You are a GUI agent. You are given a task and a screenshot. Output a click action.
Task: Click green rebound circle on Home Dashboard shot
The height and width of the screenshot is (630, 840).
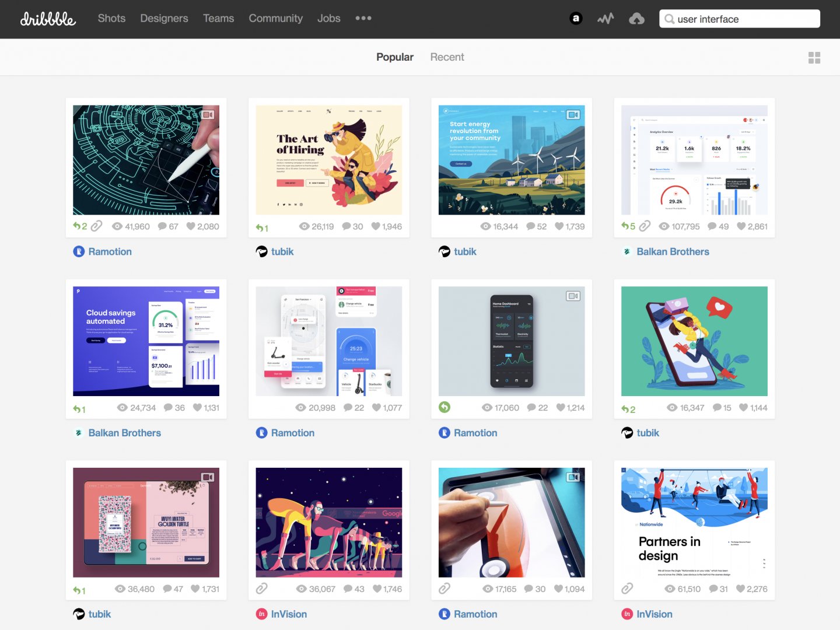pyautogui.click(x=444, y=407)
